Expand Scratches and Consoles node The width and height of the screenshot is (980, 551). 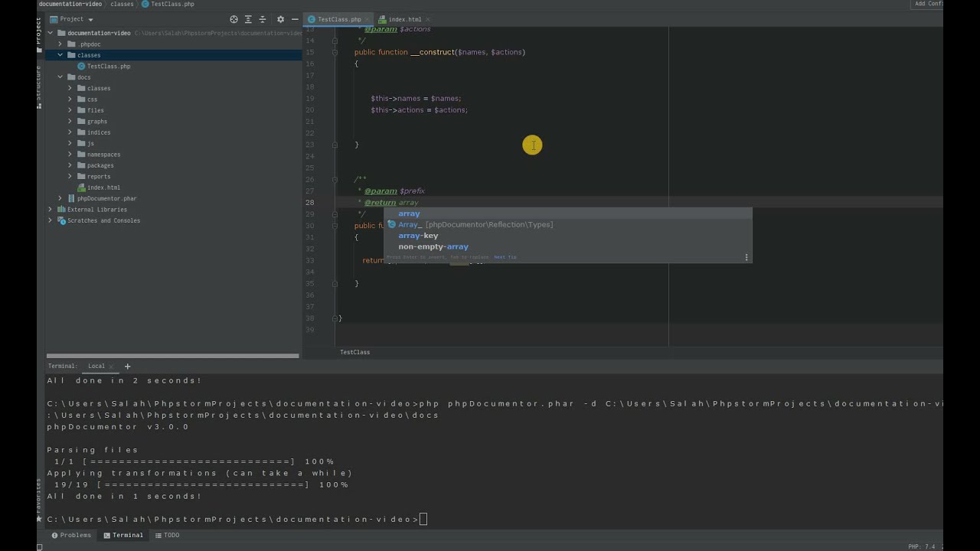point(51,220)
